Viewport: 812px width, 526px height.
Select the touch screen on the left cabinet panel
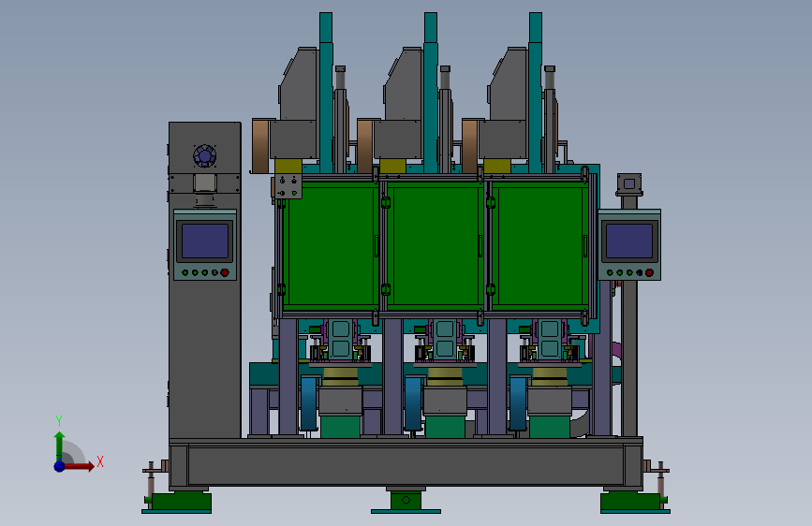(x=205, y=241)
